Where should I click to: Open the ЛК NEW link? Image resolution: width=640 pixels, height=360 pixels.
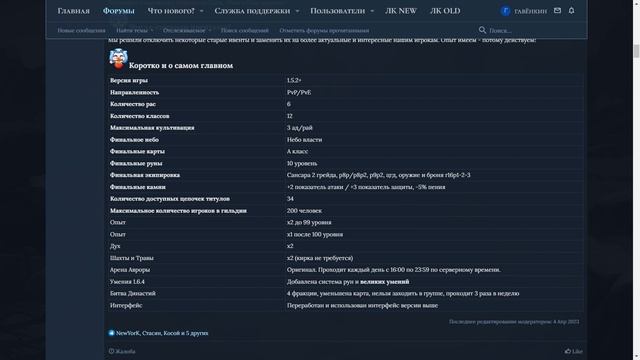(x=401, y=11)
